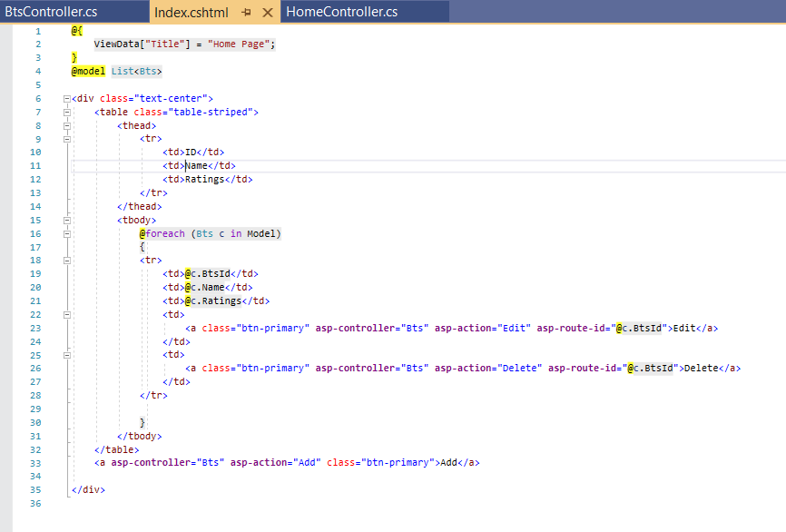Collapse the tbody section on line 15
The height and width of the screenshot is (532, 786).
(x=67, y=220)
